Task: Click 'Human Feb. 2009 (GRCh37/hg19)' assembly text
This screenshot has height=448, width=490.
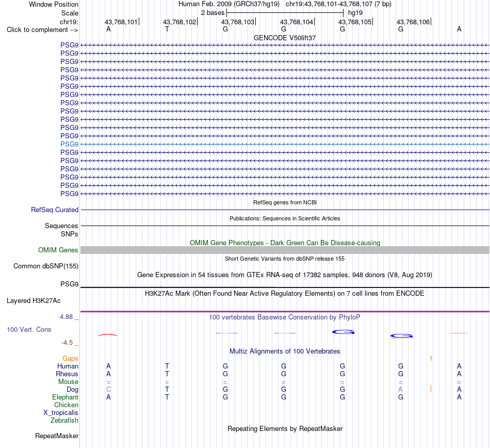Action: click(x=228, y=4)
